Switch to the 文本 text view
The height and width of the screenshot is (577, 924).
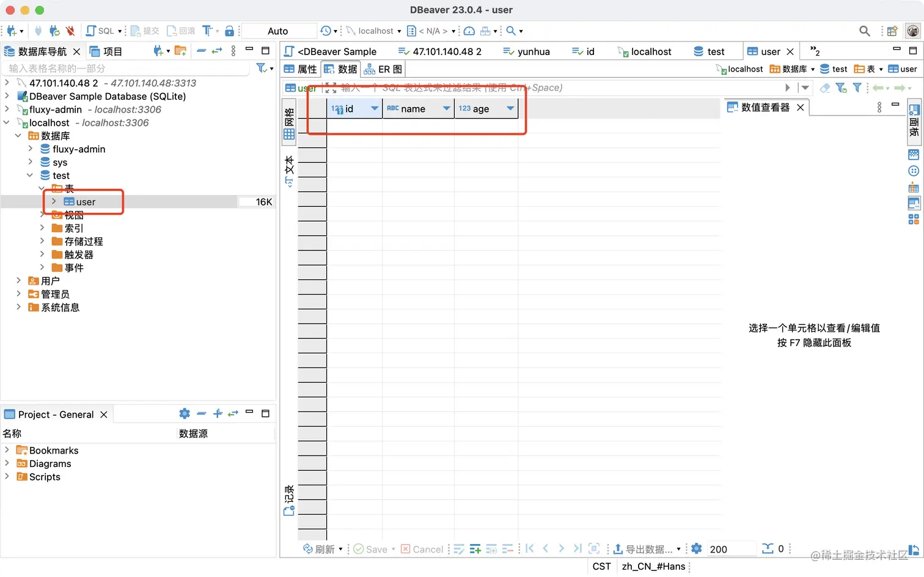pos(289,171)
